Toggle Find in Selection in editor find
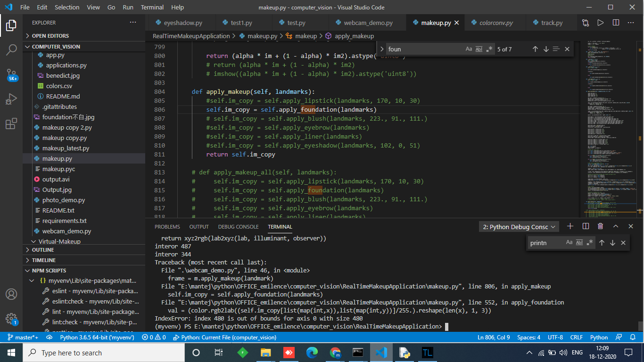 point(556,49)
